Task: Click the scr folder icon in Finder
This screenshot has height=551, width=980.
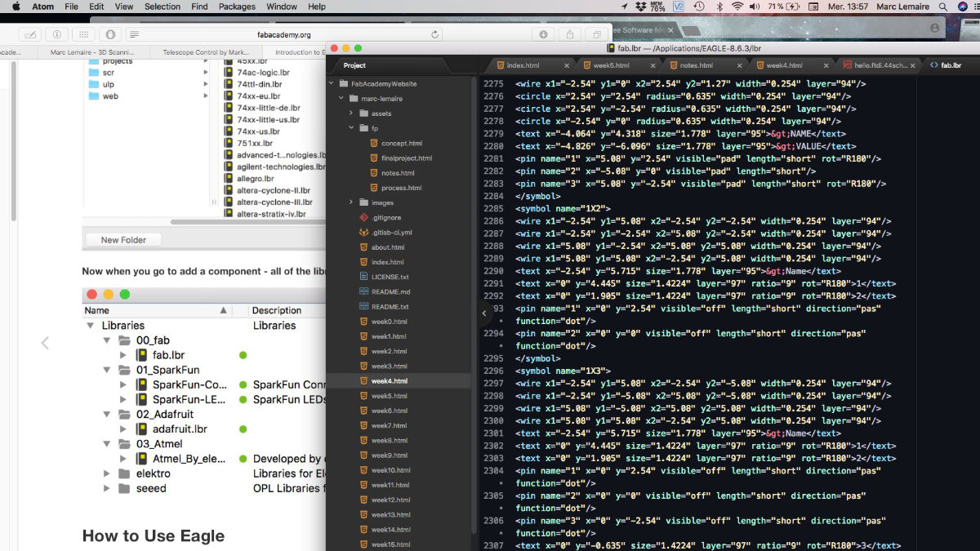Action: click(94, 73)
